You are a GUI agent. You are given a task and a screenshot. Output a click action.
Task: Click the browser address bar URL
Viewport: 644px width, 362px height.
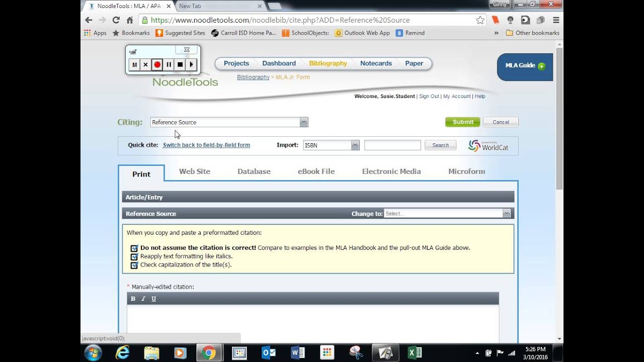click(280, 20)
